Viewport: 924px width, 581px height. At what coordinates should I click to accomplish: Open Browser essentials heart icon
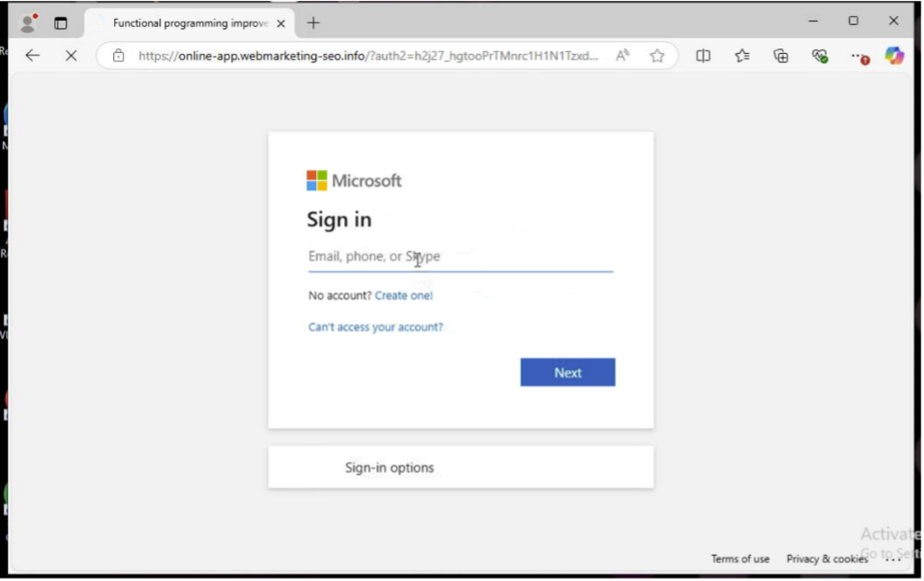820,56
